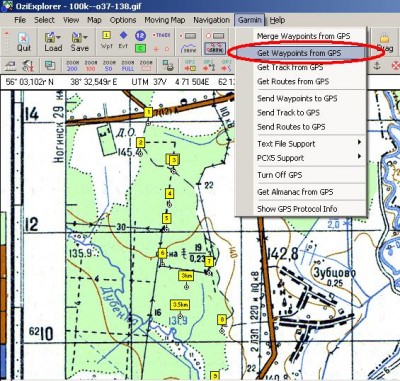Click the Quit toolbar icon
Image resolution: width=400 pixels, height=381 pixels.
(x=24, y=42)
